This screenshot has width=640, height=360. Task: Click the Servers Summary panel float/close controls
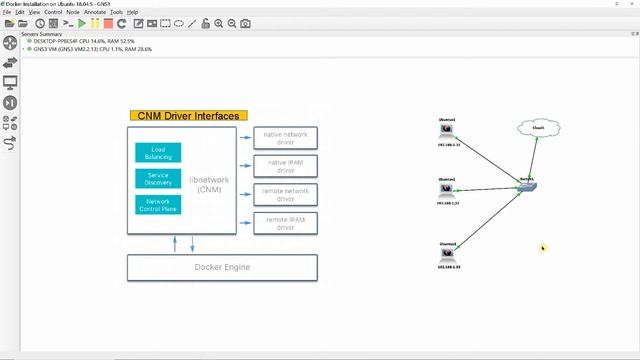tap(635, 34)
